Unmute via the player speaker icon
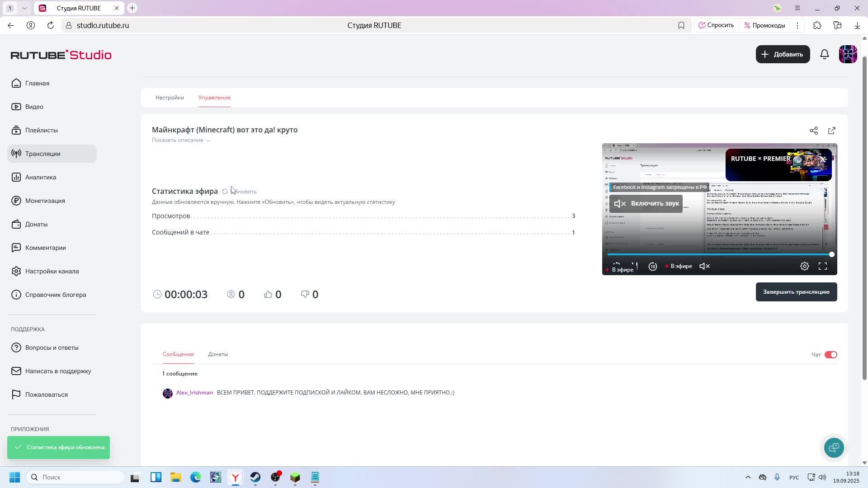This screenshot has width=868, height=488. (x=705, y=266)
